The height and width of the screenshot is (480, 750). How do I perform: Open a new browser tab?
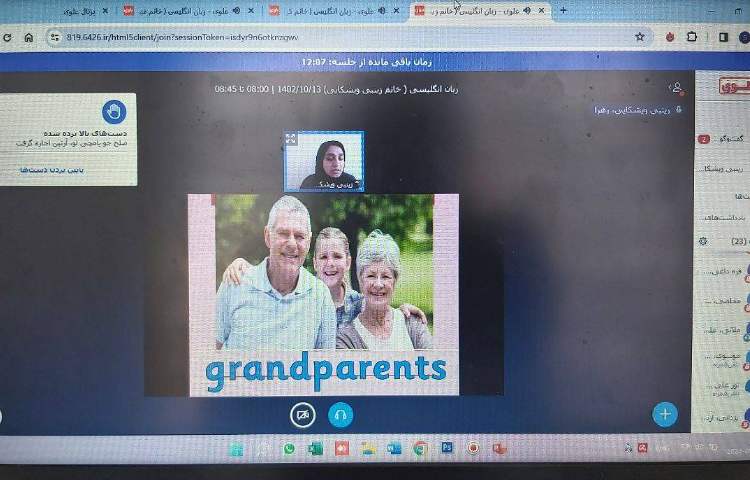pos(563,10)
